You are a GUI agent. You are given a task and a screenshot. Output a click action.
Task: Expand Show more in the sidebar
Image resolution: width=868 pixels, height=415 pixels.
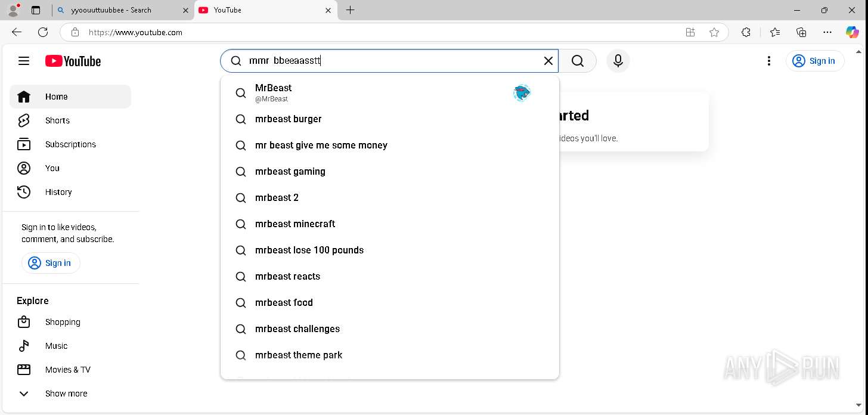(70, 394)
